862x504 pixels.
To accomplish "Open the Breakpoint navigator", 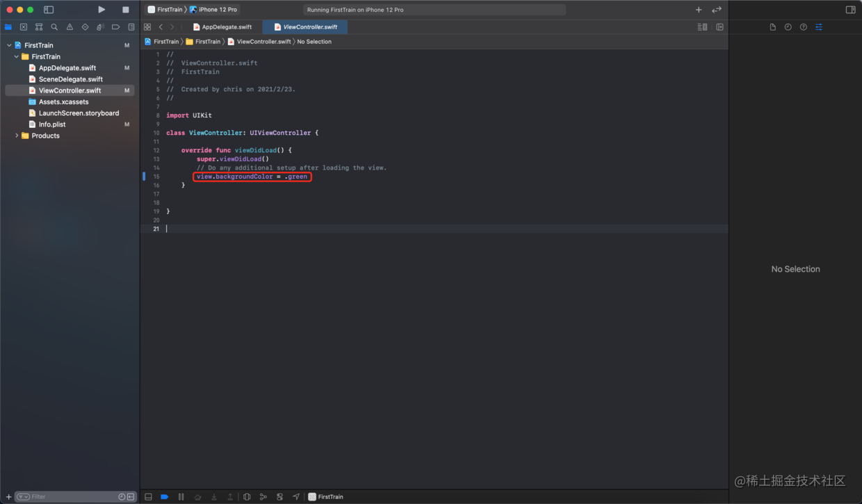I will point(115,27).
